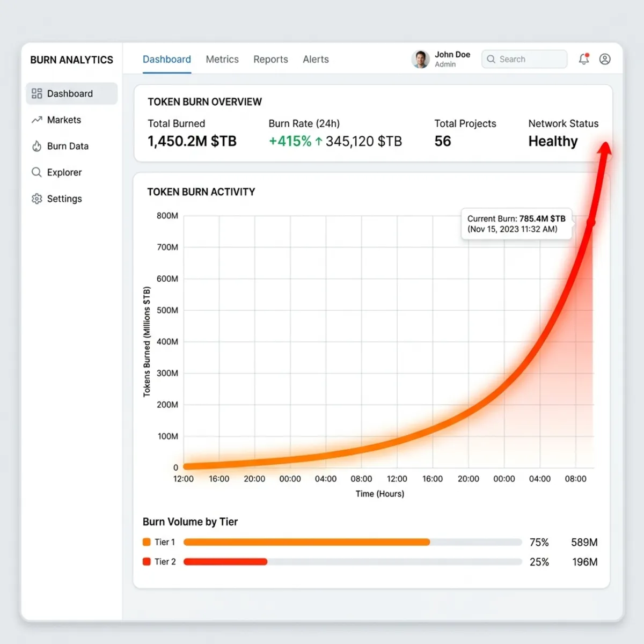Open Settings in the sidebar

point(72,199)
